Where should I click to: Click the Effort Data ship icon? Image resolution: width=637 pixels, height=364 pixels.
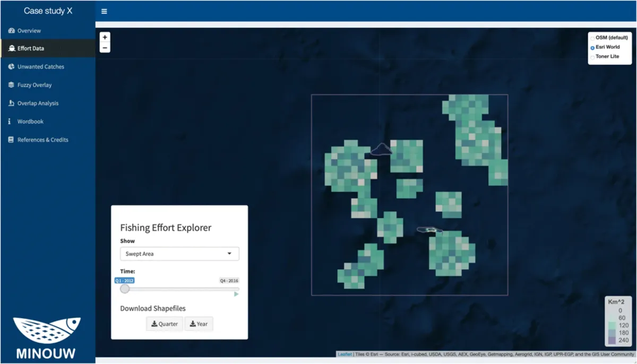click(12, 48)
